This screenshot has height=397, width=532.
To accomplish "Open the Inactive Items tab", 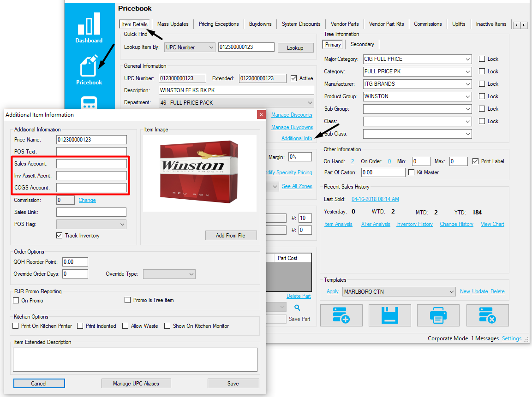I will pyautogui.click(x=491, y=24).
